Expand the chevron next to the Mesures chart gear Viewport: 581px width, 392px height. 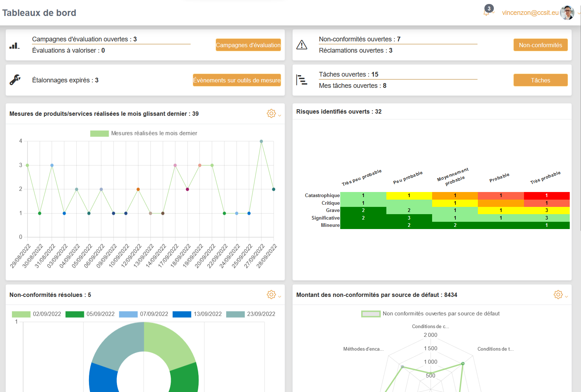tap(280, 115)
